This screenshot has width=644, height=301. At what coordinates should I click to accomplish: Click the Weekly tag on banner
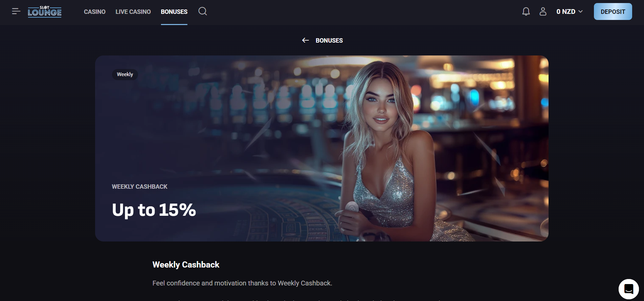125,74
